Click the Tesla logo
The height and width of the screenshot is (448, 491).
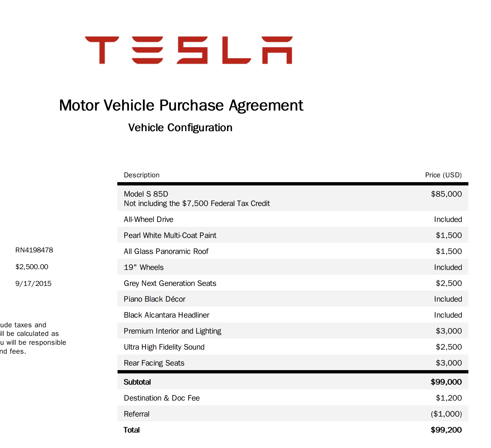point(189,50)
